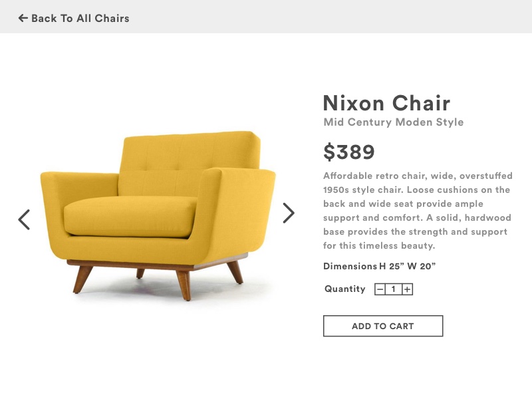
Task: Click the product description paragraph
Action: [417, 211]
